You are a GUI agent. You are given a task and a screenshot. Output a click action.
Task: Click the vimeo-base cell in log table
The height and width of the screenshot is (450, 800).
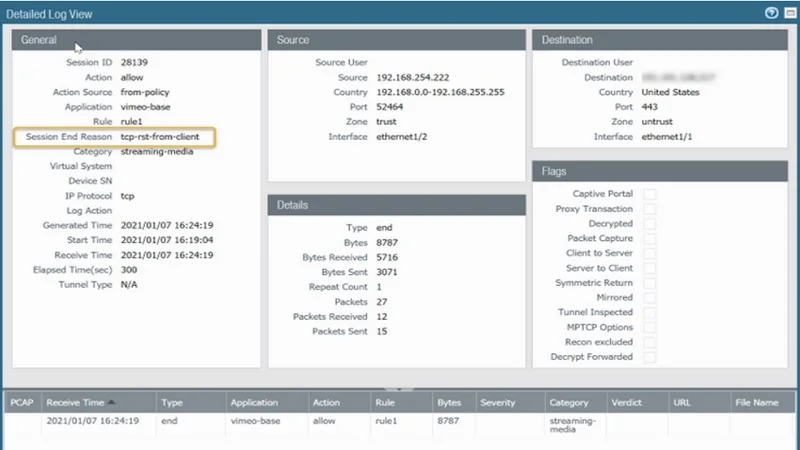(x=255, y=421)
